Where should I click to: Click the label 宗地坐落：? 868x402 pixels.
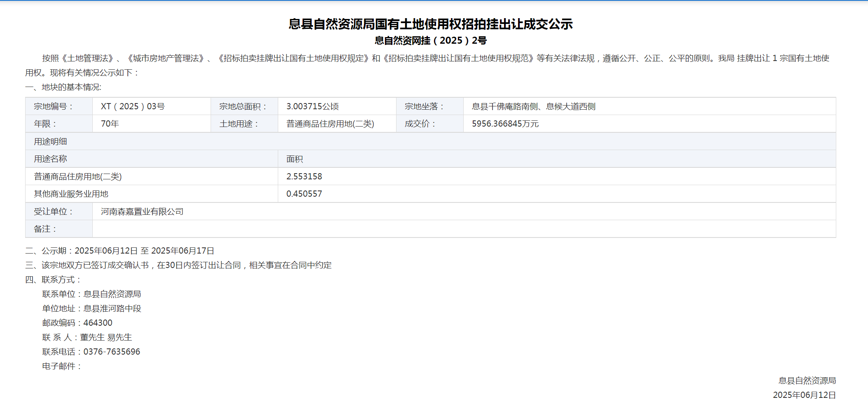(x=425, y=106)
